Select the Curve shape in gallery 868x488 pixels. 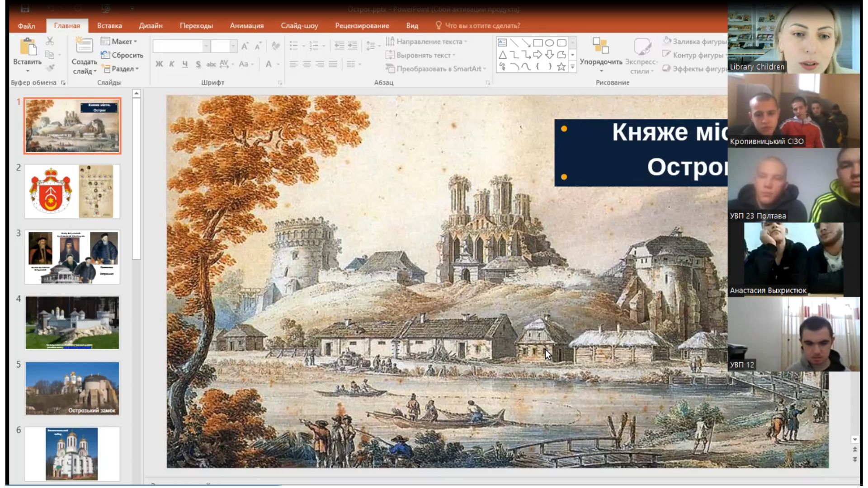[x=526, y=67]
